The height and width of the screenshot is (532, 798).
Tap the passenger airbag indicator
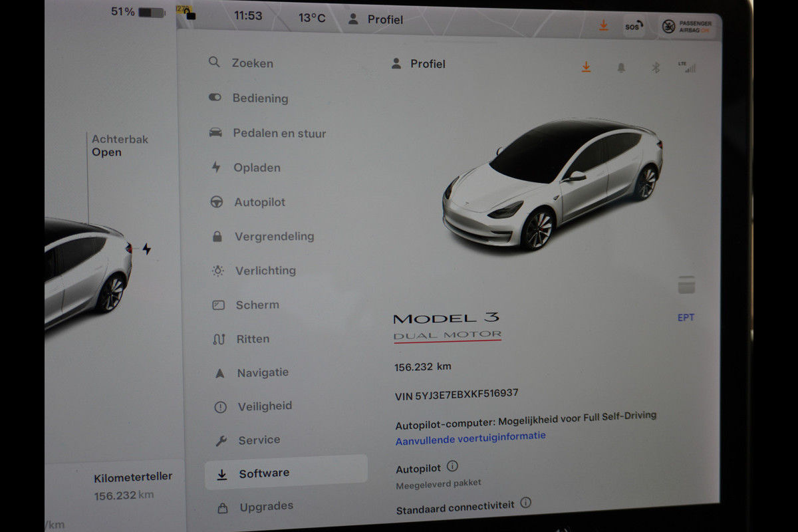[687, 26]
